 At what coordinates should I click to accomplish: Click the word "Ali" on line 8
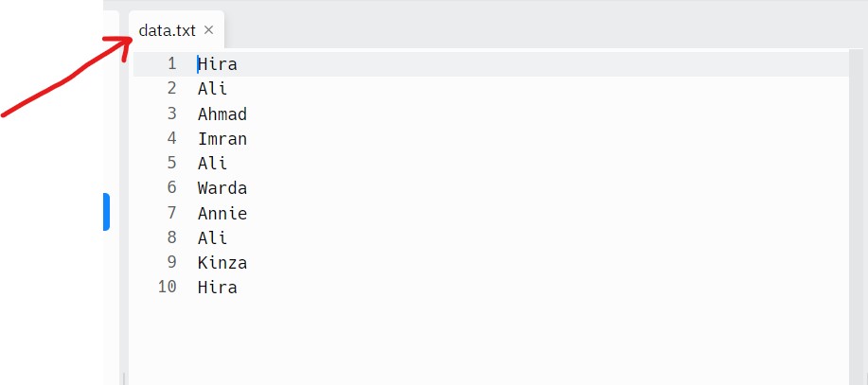pyautogui.click(x=213, y=238)
